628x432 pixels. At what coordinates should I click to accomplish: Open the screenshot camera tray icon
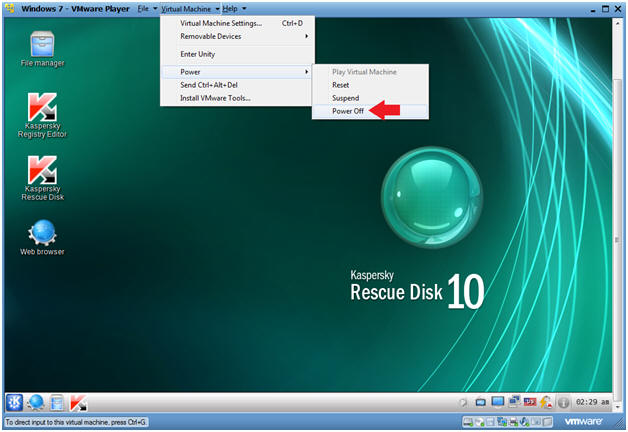pyautogui.click(x=481, y=402)
